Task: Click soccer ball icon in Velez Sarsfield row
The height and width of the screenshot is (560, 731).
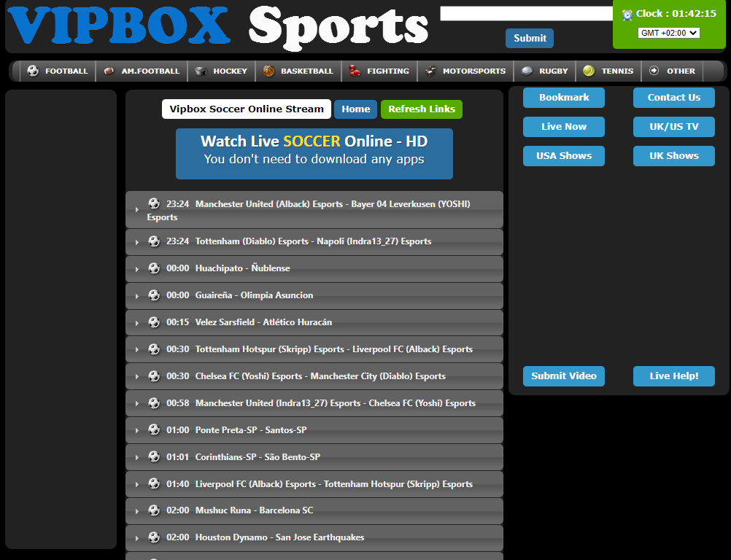Action: pos(154,322)
